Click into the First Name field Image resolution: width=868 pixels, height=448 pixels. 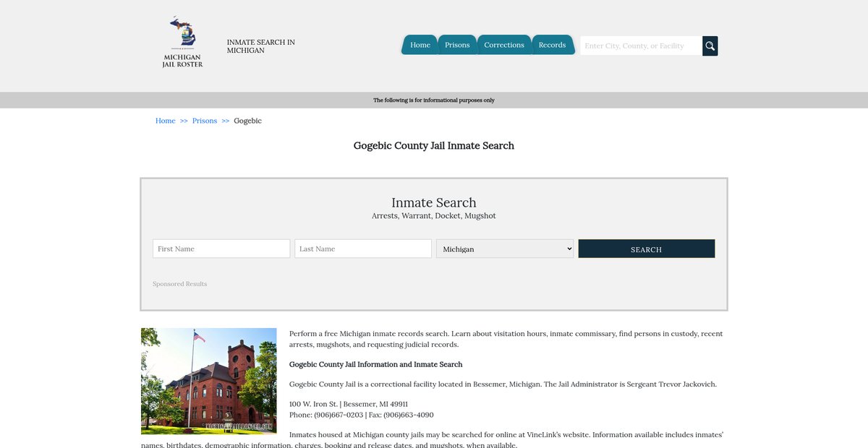(x=221, y=249)
